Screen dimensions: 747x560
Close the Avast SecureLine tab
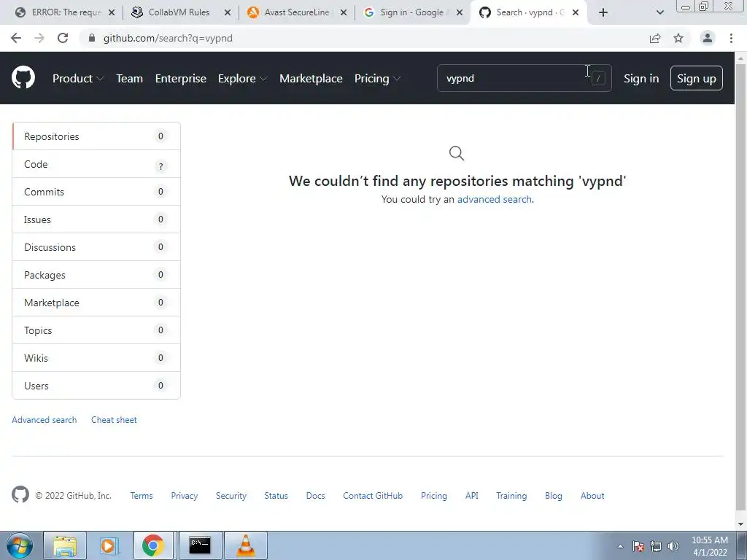(344, 12)
